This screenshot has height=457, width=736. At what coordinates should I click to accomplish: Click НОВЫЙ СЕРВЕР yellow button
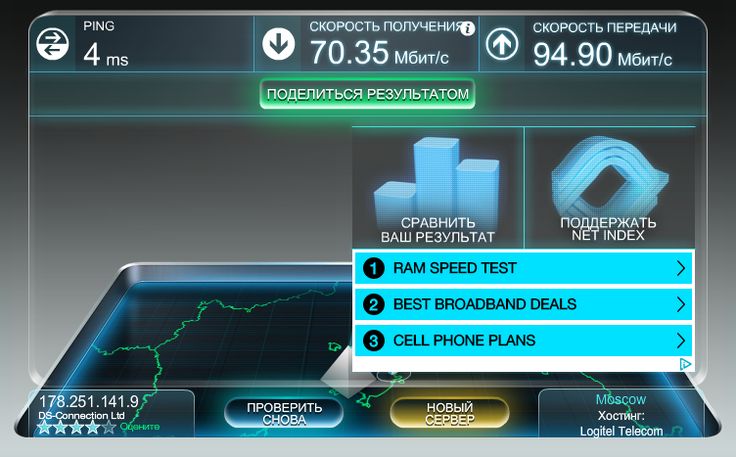449,413
